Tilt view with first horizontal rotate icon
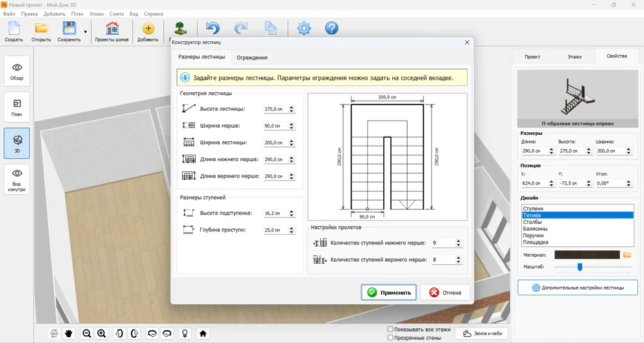The image size is (644, 343). coord(152,333)
